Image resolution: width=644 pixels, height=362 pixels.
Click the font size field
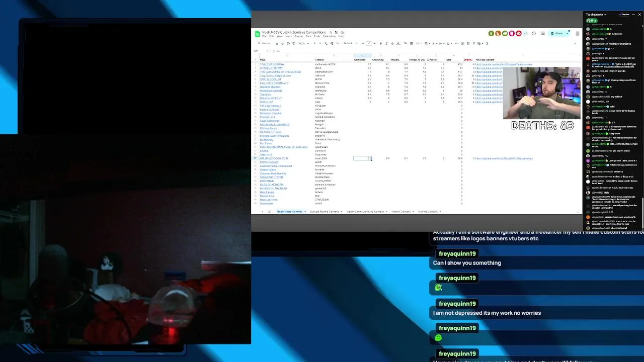point(368,43)
